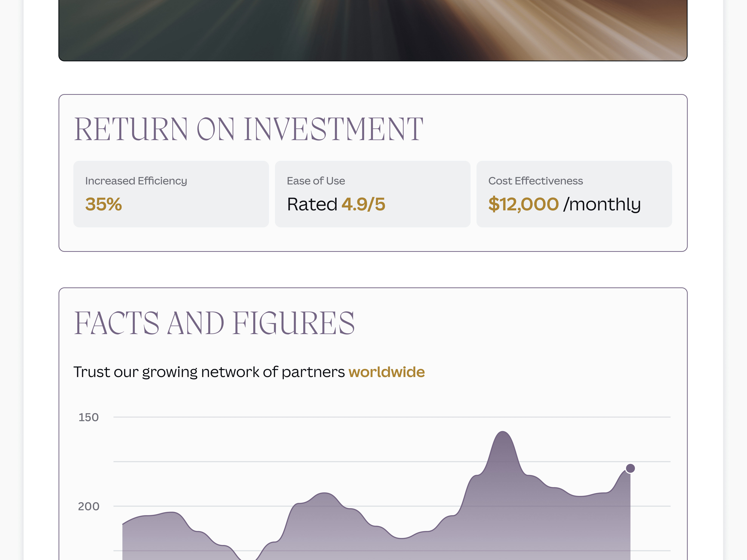
Task: Select the Ease of Use label
Action: (316, 181)
